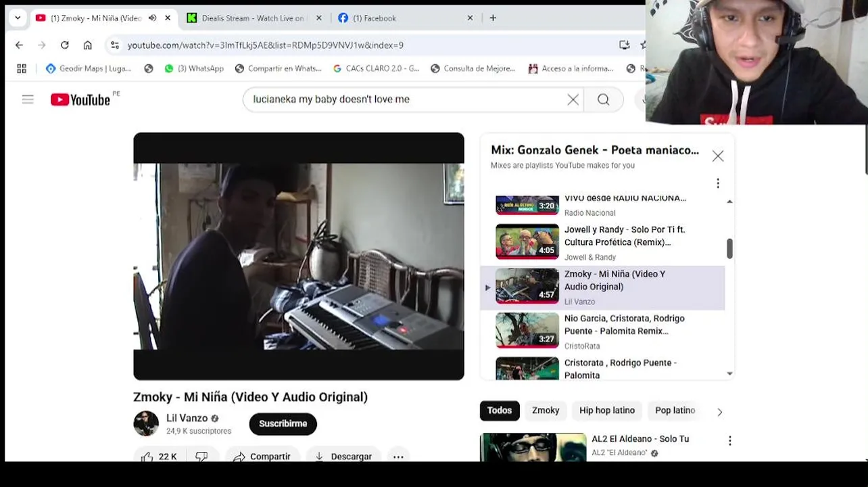Open the Consulta de Mejore... bookmark
Screen dimensions: 868x487
click(473, 68)
